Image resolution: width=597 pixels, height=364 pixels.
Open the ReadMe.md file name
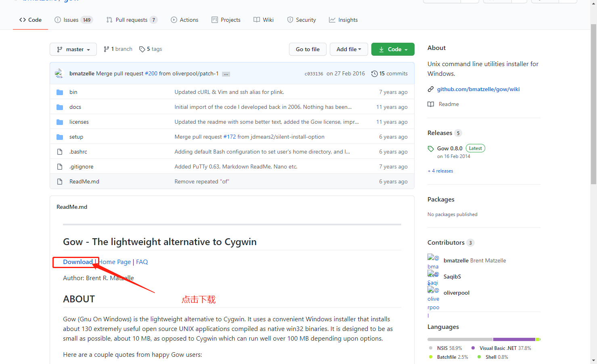tap(84, 181)
